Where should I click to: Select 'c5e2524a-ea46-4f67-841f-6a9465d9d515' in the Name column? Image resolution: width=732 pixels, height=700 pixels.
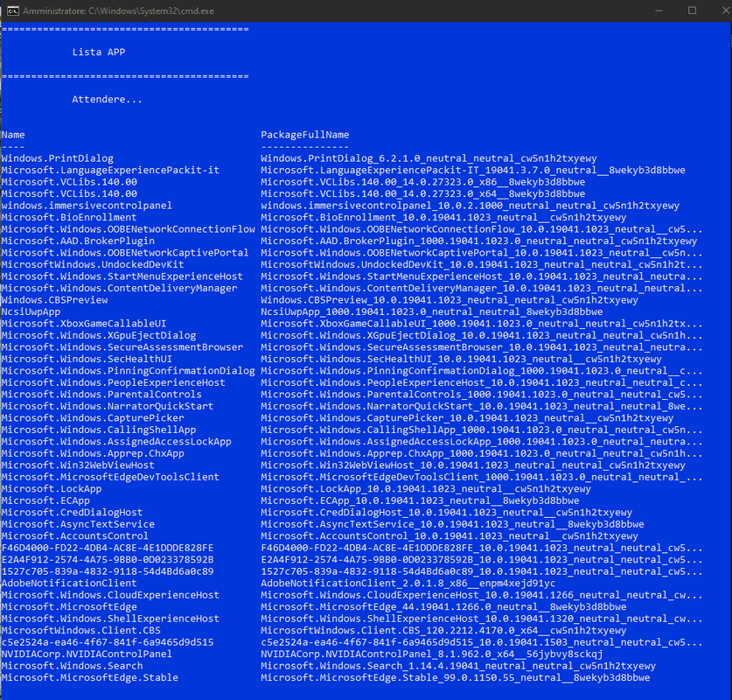pos(108,642)
